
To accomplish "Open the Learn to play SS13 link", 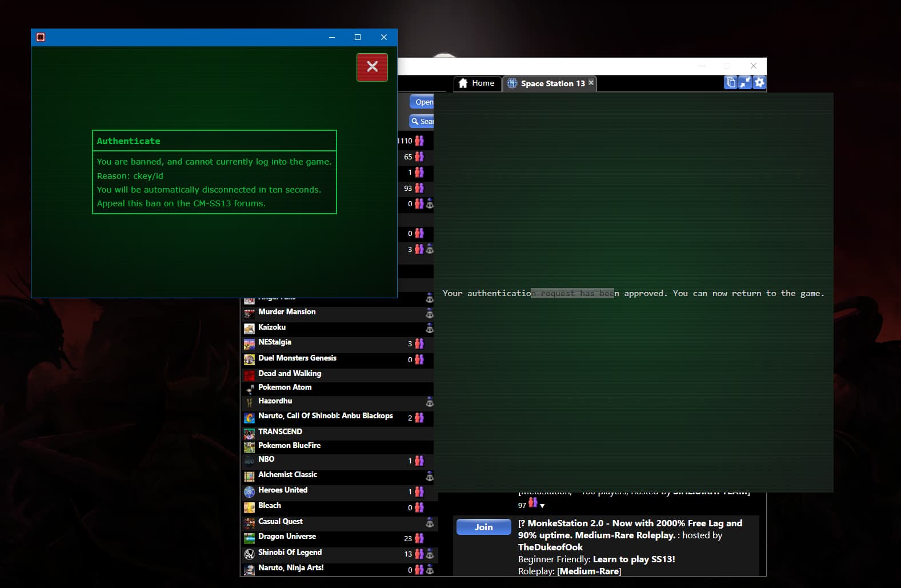I will (634, 559).
